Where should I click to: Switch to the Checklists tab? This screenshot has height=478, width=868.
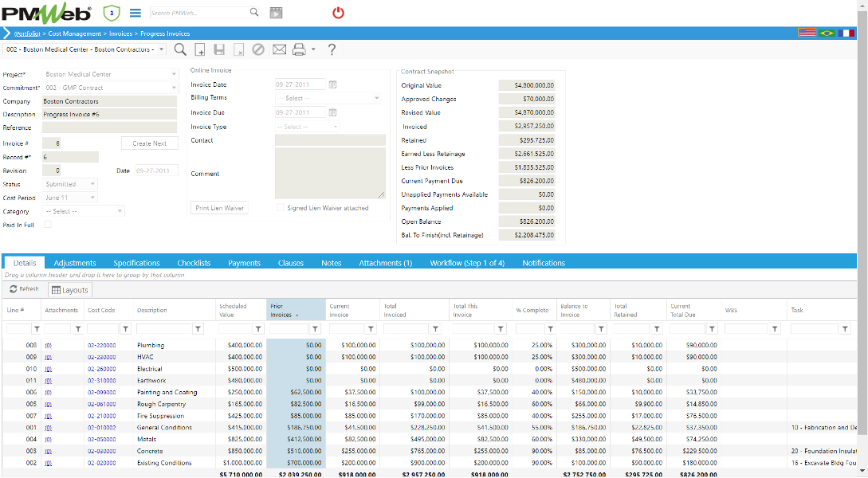click(x=194, y=263)
